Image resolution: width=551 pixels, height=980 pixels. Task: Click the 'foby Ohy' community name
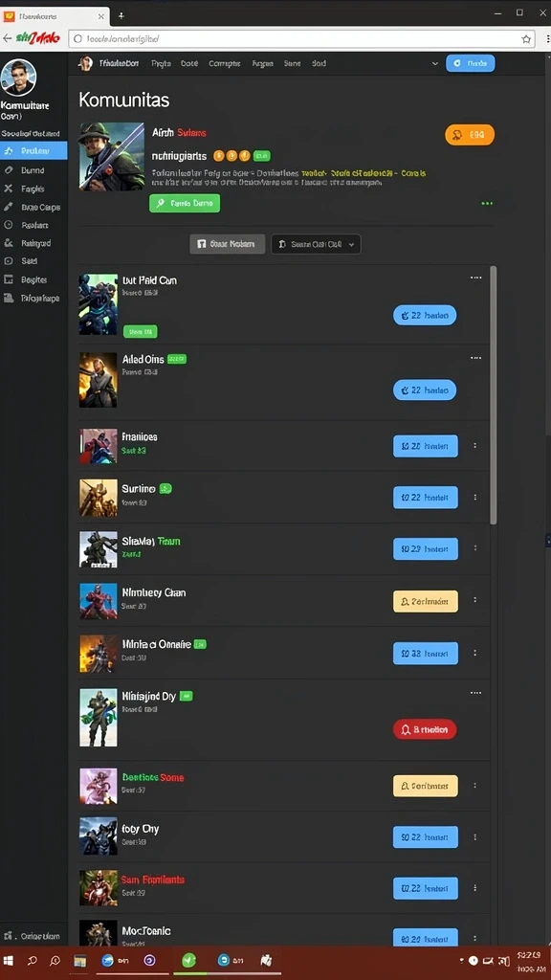pyautogui.click(x=141, y=829)
